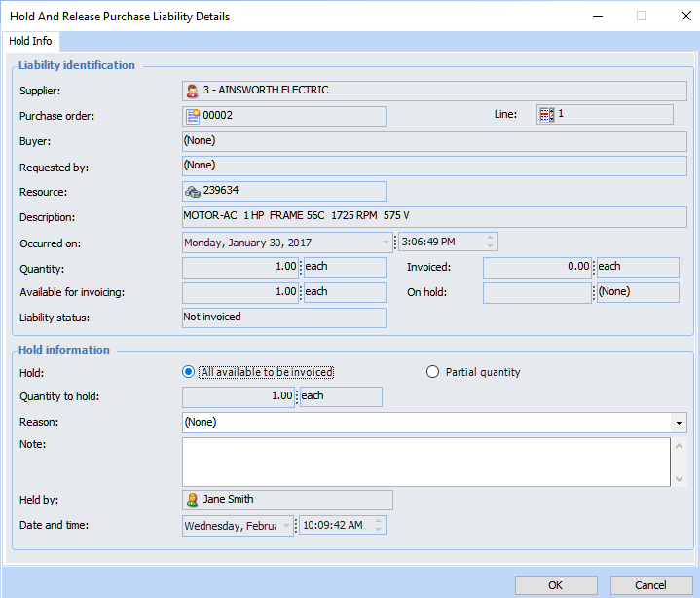The image size is (700, 598).
Task: Select the Partial quantity radio button
Action: tap(433, 372)
